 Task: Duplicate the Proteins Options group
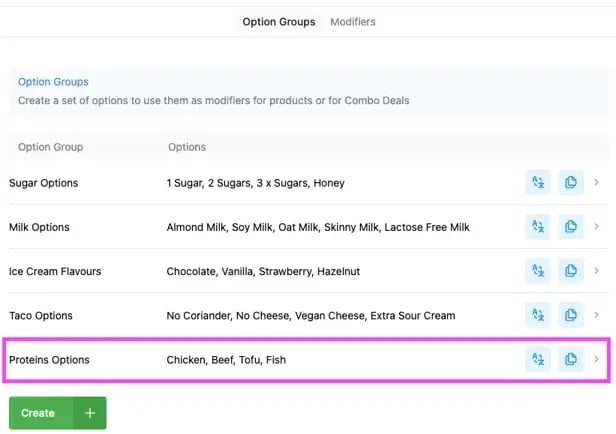coord(570,359)
